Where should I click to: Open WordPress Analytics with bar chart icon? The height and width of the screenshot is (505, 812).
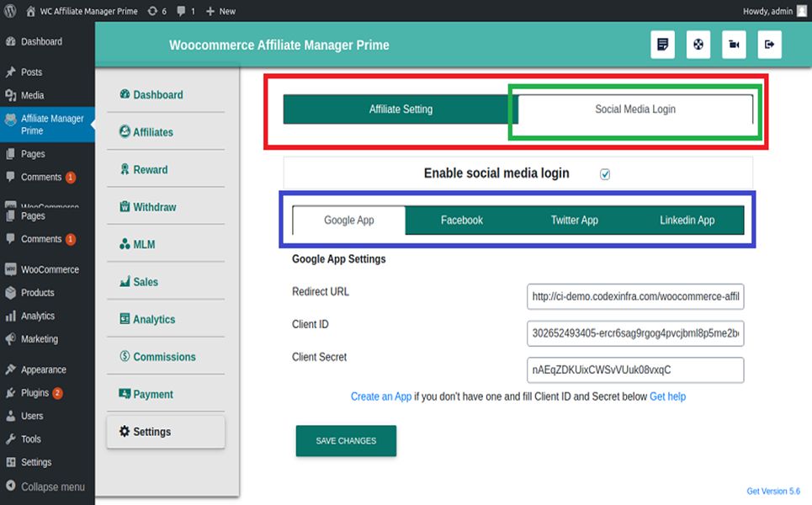[30, 316]
